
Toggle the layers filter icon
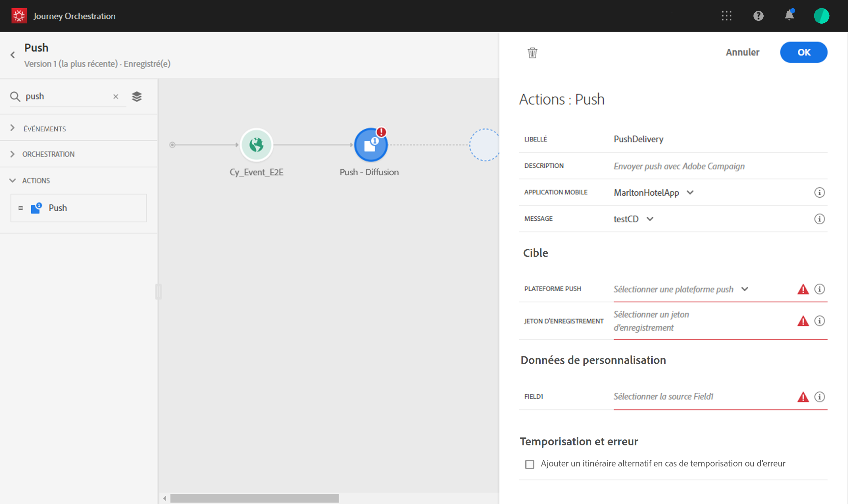[x=136, y=97]
